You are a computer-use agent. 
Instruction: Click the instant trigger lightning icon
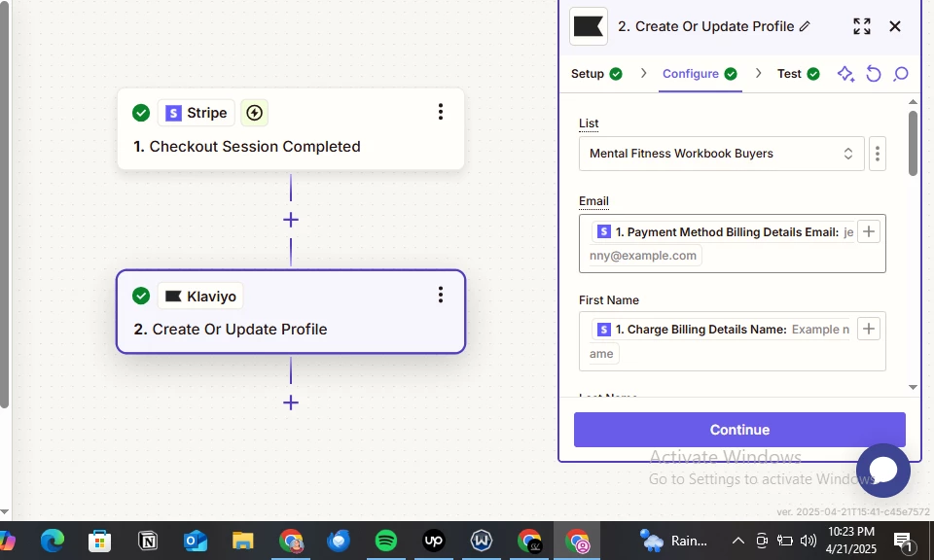(x=254, y=113)
